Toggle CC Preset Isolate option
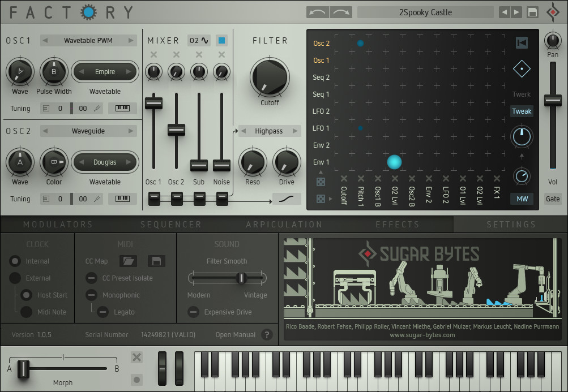This screenshot has width=568, height=392. [x=91, y=278]
